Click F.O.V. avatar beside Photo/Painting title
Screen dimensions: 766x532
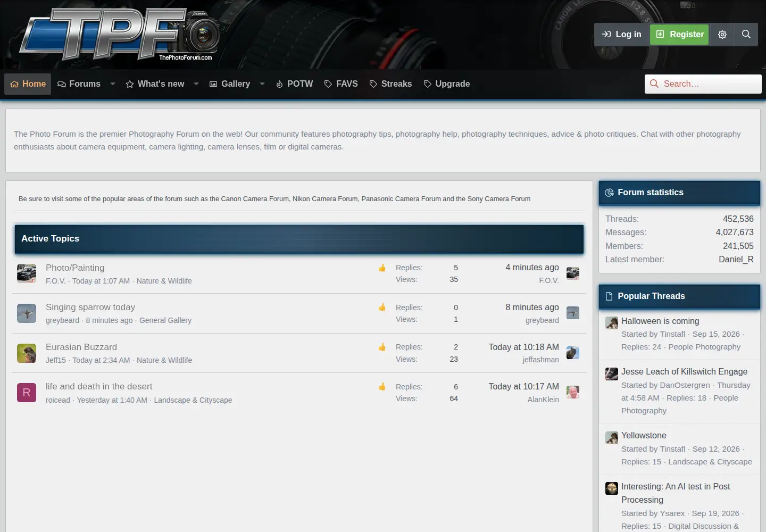tap(27, 273)
